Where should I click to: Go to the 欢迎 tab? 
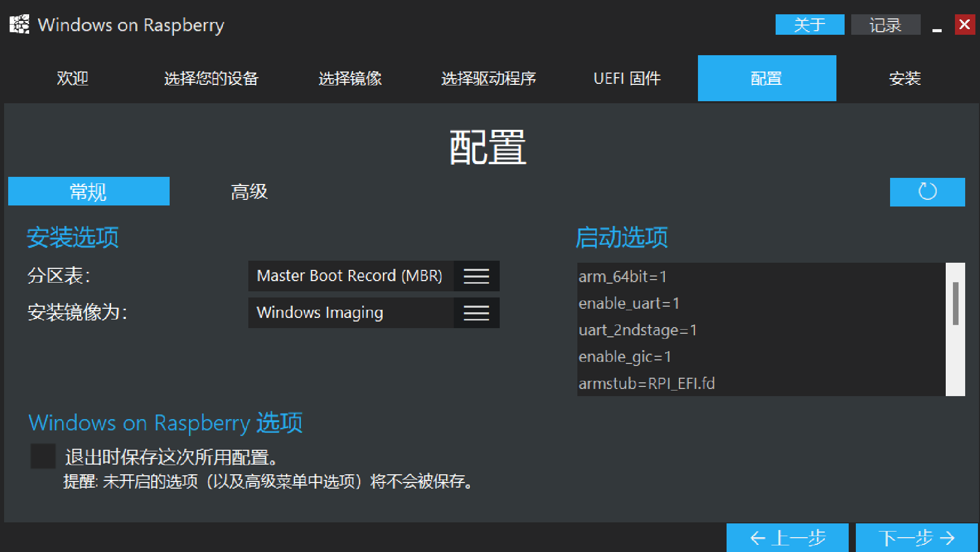point(73,78)
